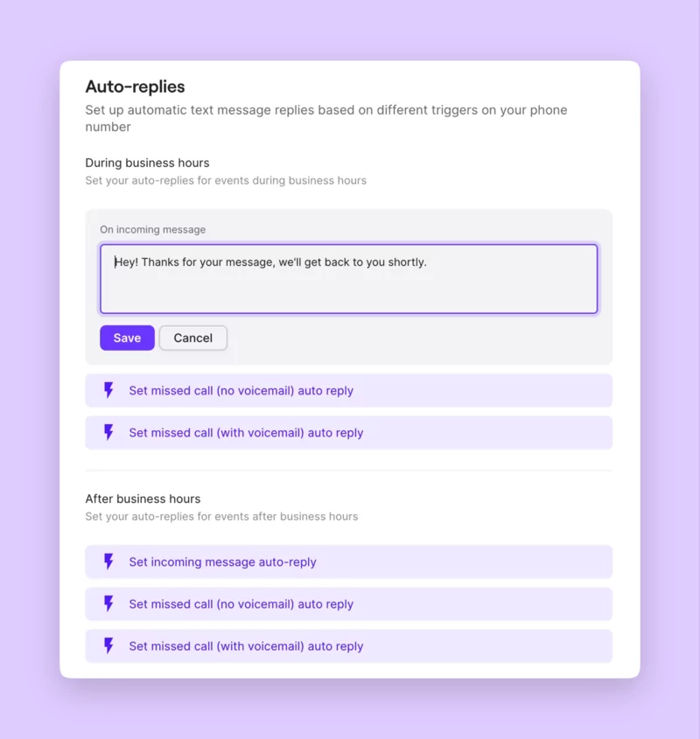Open 'Set missed call (with voicemail)' during business hours
The image size is (700, 739).
[246, 433]
